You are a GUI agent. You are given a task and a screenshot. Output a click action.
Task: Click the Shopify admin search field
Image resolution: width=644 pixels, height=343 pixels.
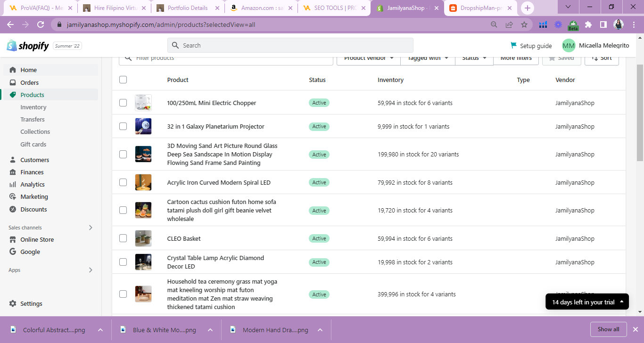pos(290,45)
